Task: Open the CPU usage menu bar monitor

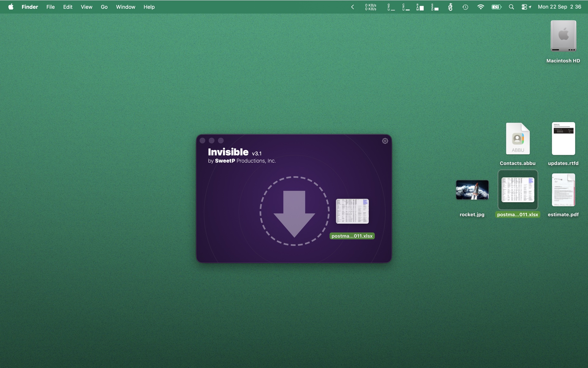Action: pos(406,7)
